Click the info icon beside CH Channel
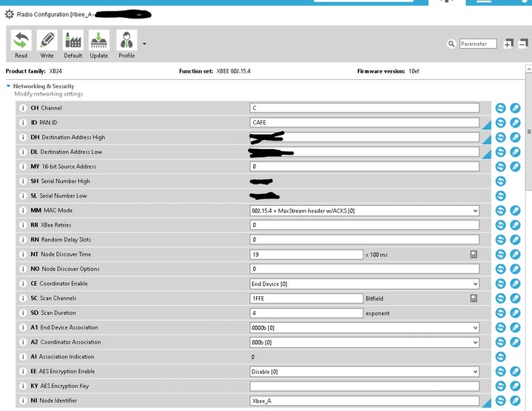Image resolution: width=532 pixels, height=411 pixels. click(23, 108)
